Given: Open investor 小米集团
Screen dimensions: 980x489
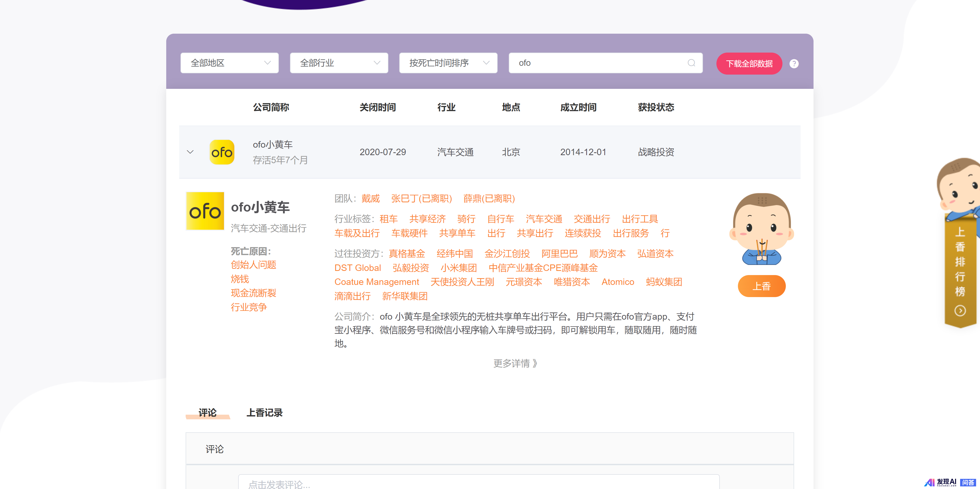Looking at the screenshot, I should (459, 268).
